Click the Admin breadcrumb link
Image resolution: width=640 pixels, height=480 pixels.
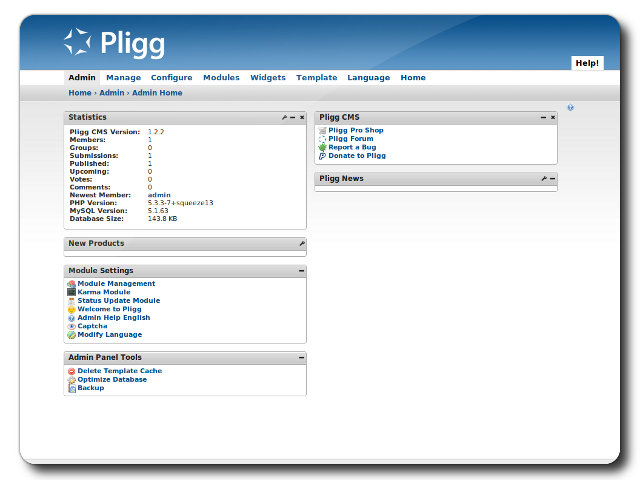pos(112,93)
